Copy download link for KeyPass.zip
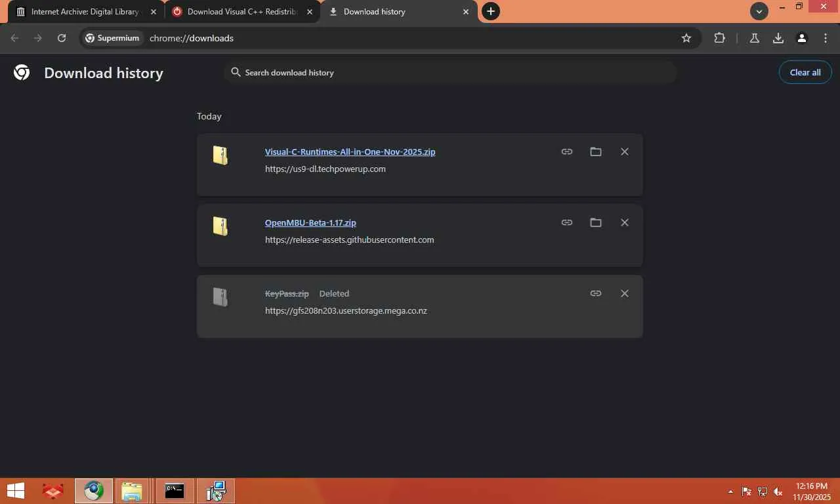 pos(596,293)
